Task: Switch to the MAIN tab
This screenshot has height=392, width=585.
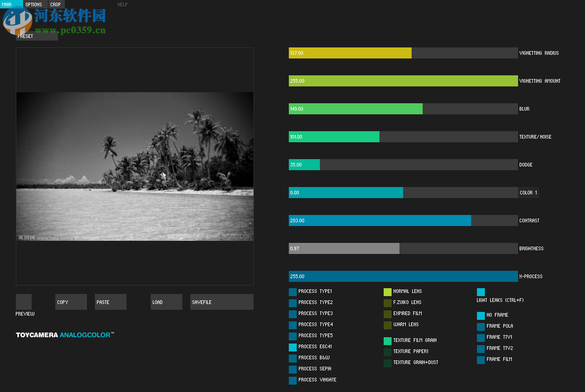Action: pos(11,4)
